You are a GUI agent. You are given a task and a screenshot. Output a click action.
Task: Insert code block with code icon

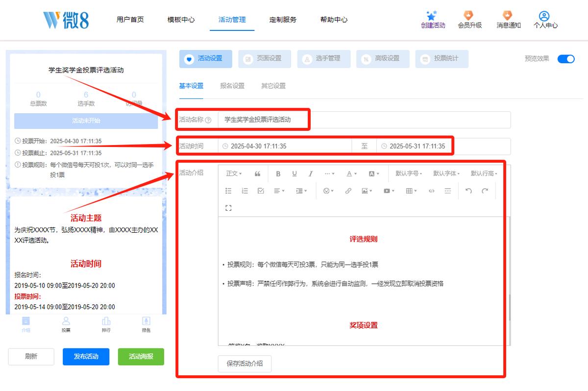click(431, 191)
